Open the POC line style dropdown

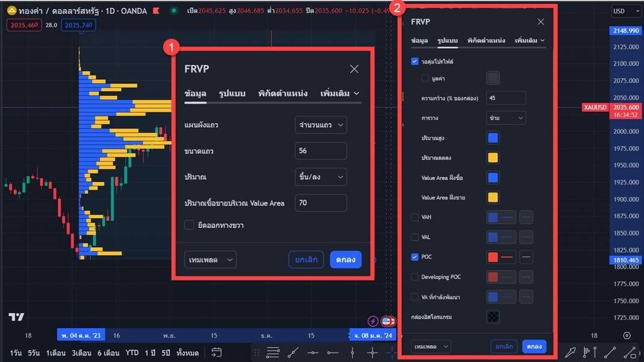coord(526,257)
